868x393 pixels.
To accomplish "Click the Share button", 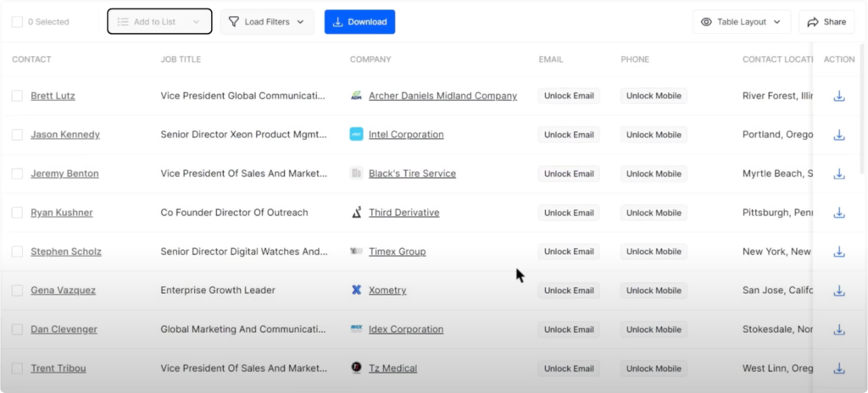I will tap(826, 22).
